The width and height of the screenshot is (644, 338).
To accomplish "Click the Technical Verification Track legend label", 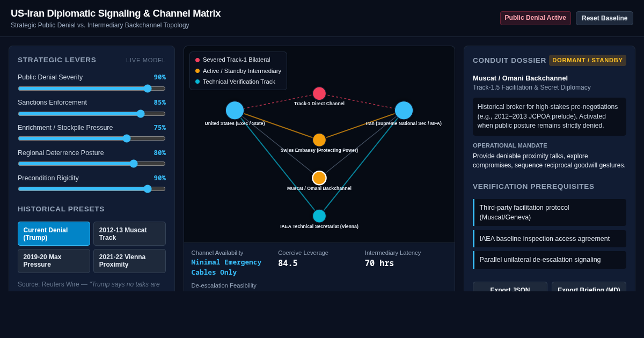I will pos(239,82).
